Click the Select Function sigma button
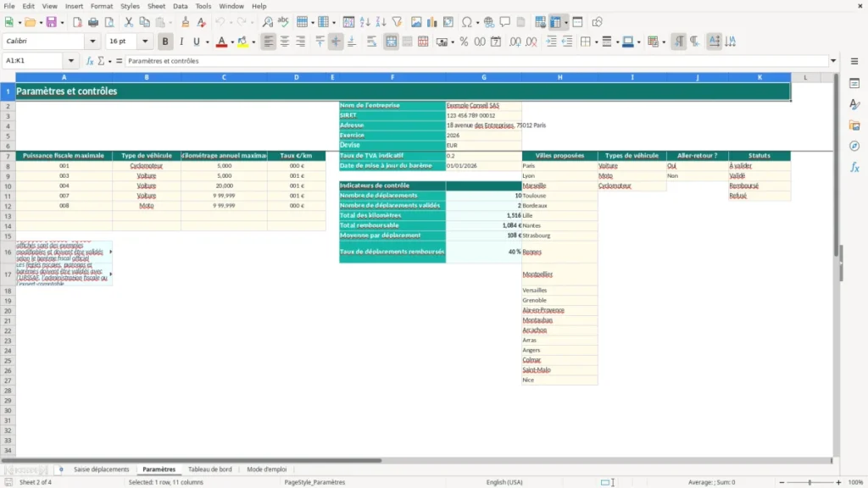 point(101,61)
